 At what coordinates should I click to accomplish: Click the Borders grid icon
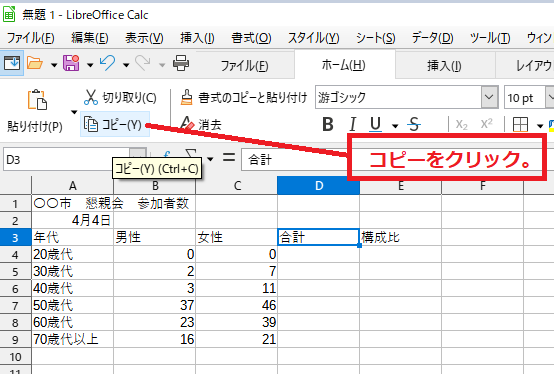pyautogui.click(x=520, y=125)
